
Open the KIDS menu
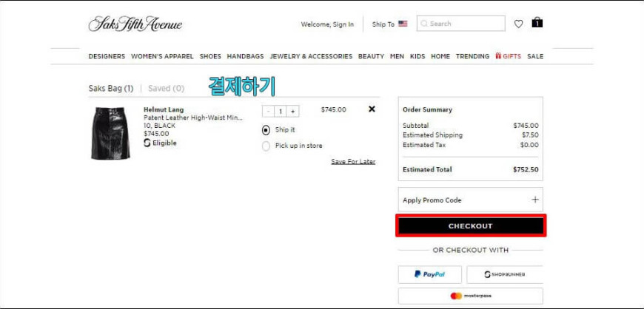click(417, 56)
